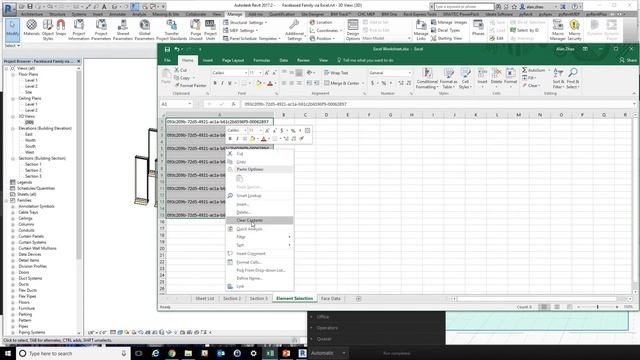Choose Clear Contents in context menu

click(x=260, y=220)
